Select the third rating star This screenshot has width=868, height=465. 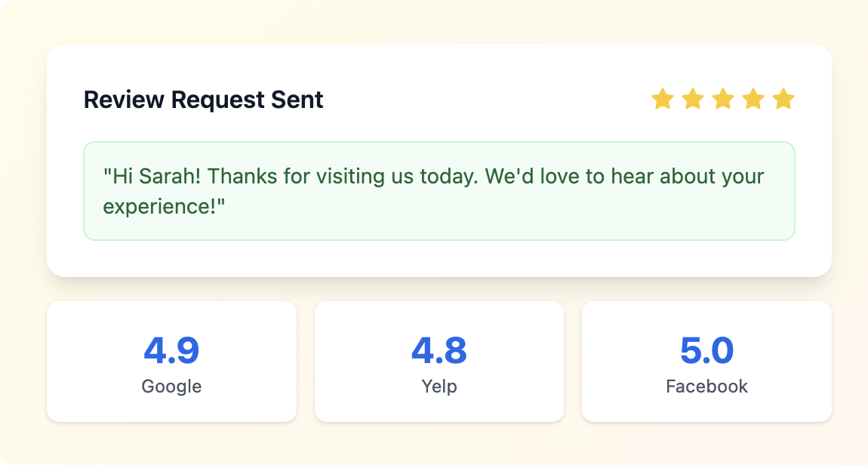pos(723,99)
